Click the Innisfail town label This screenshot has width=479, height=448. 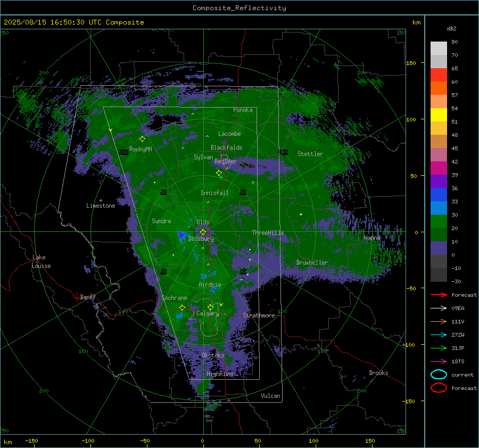click(214, 193)
